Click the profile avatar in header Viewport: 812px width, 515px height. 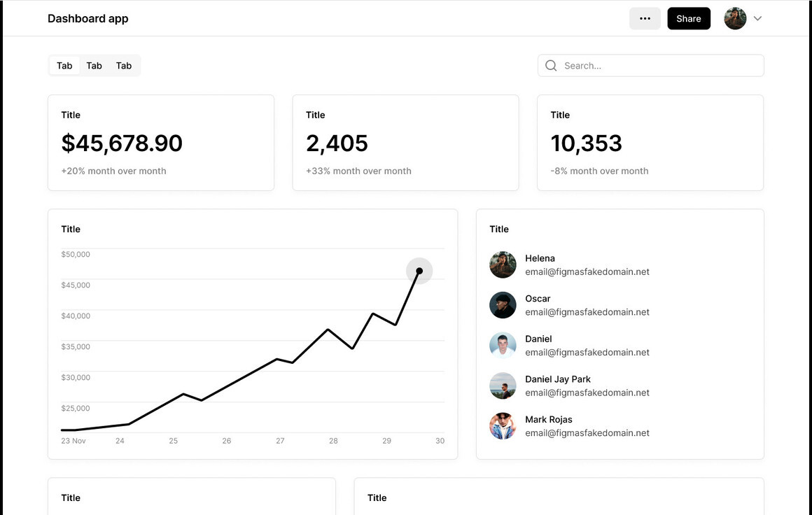click(735, 19)
